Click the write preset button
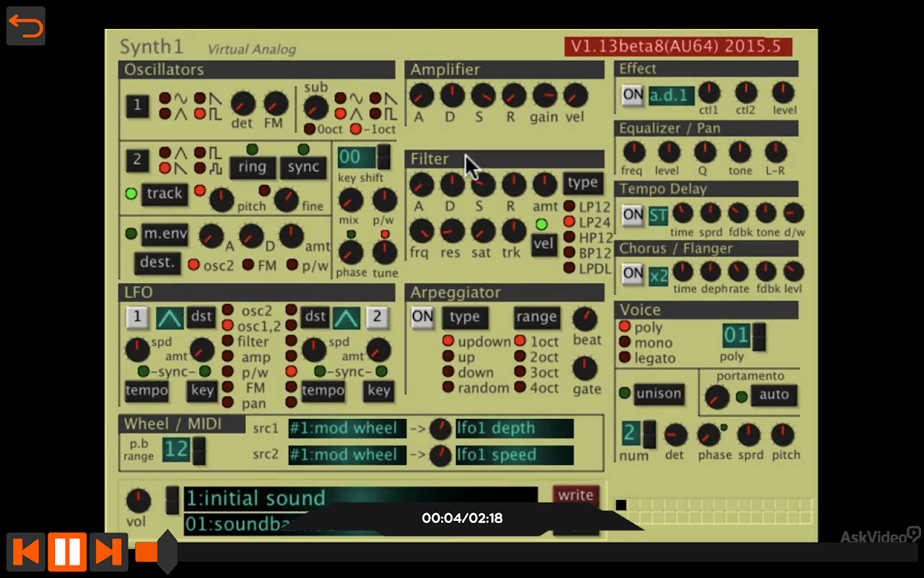This screenshot has height=578, width=924. [576, 496]
